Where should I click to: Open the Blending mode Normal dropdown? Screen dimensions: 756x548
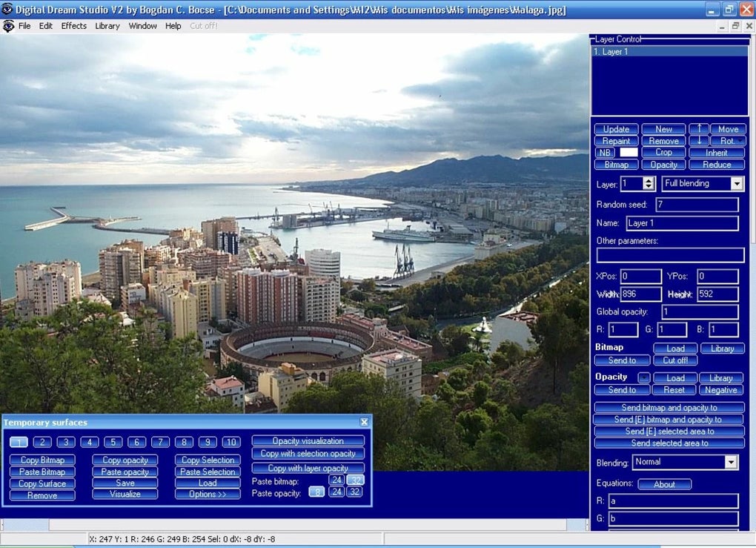[x=731, y=462]
